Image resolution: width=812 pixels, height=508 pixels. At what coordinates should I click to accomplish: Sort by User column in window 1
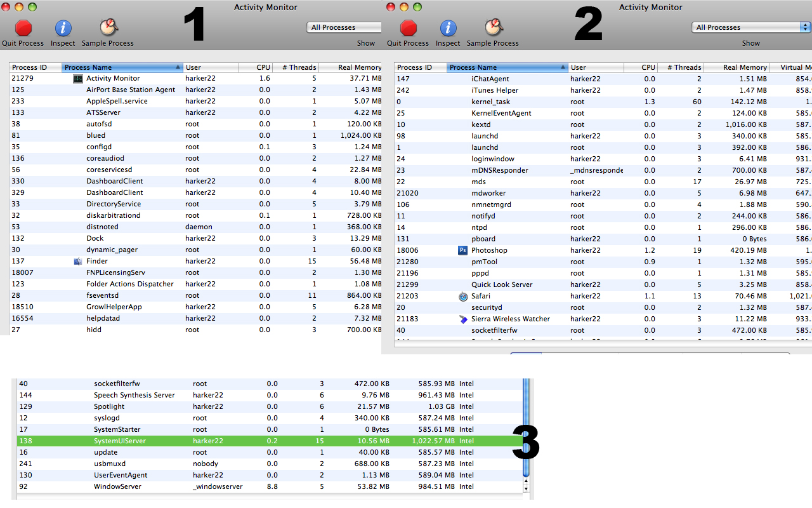pyautogui.click(x=211, y=67)
